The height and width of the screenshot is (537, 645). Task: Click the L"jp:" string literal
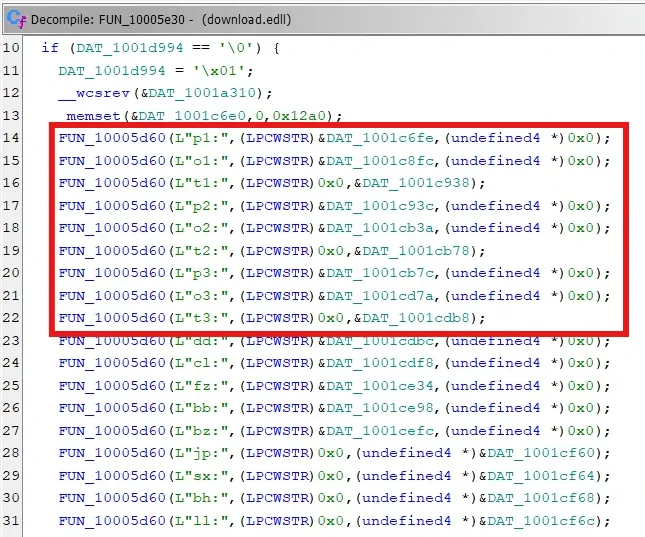pos(202,453)
